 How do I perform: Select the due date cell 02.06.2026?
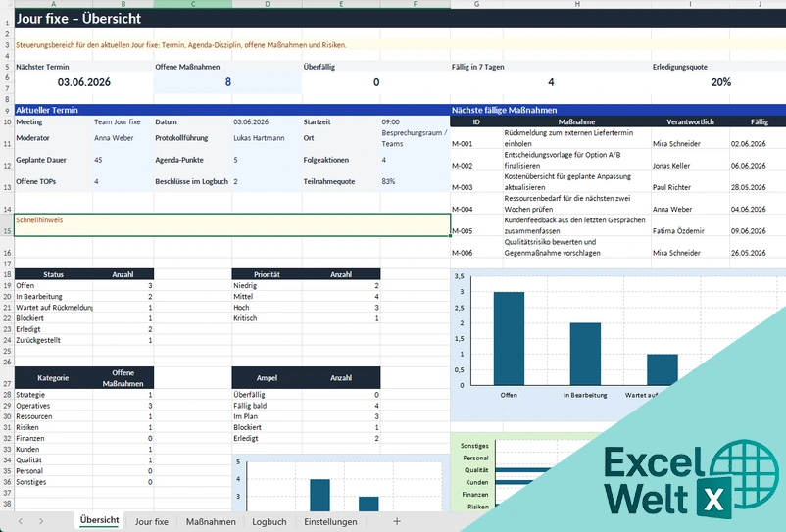758,138
